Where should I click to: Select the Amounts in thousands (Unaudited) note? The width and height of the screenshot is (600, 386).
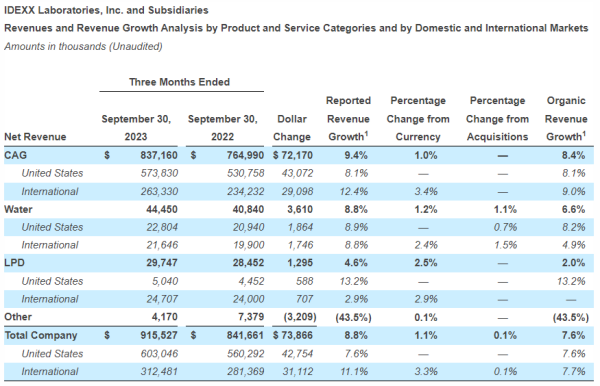tap(83, 46)
